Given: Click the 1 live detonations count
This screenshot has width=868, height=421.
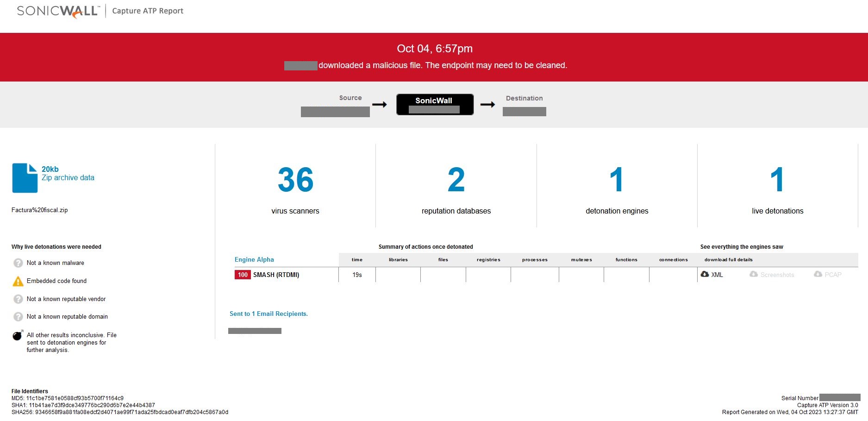Looking at the screenshot, I should 777,180.
